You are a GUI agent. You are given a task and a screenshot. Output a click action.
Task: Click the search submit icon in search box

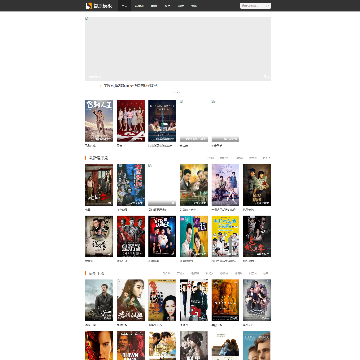click(268, 6)
